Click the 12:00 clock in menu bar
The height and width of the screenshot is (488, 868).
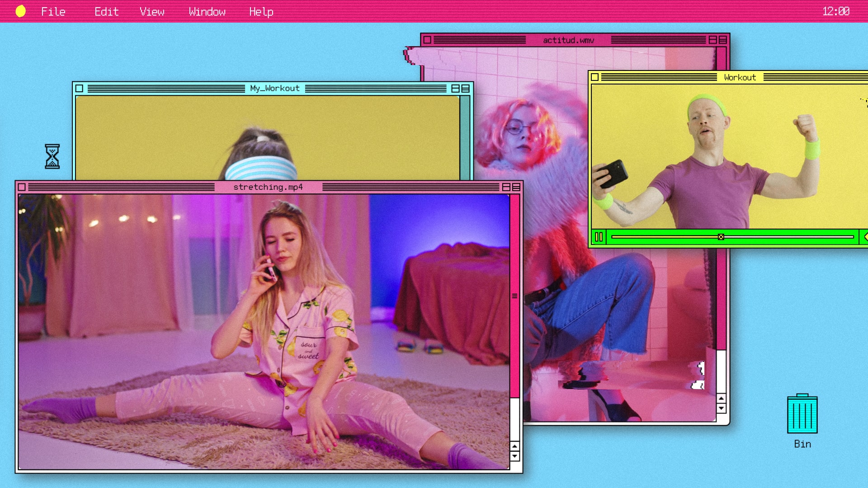tap(835, 11)
